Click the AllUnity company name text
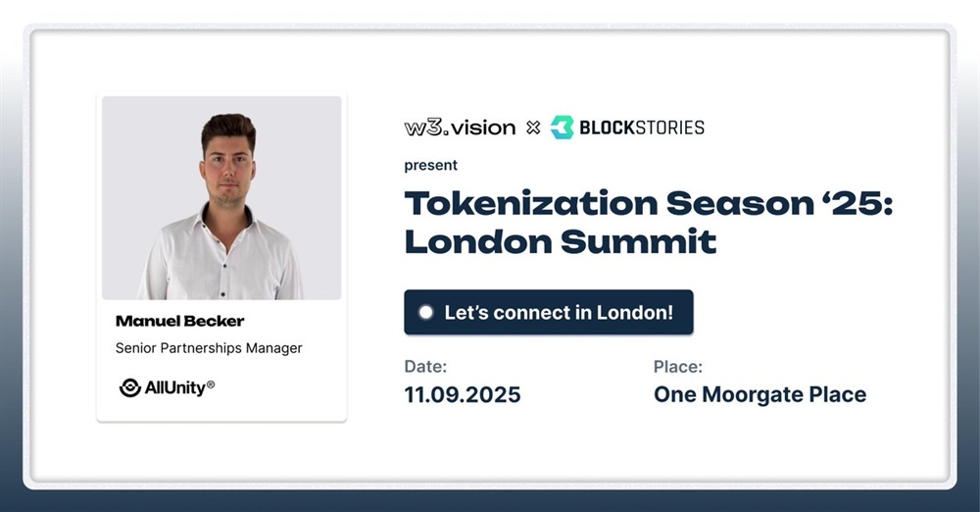Screen dimensions: 980x512 pyautogui.click(x=175, y=388)
